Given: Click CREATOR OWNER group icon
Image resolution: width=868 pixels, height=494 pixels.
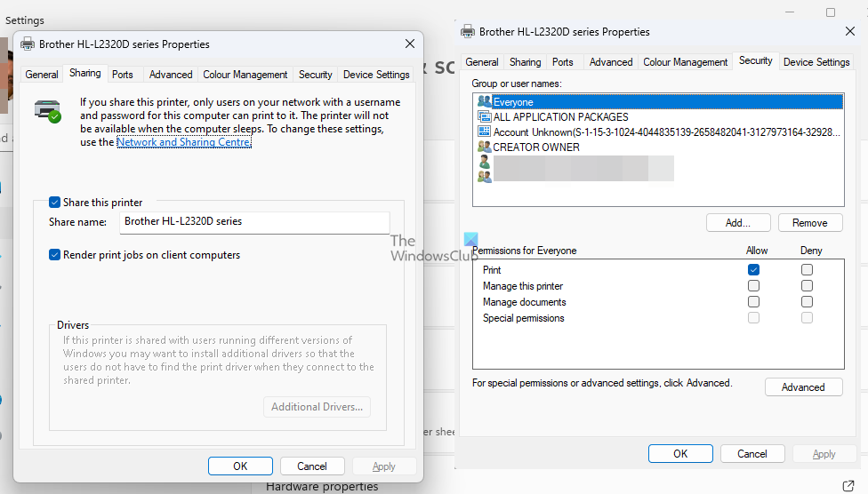Looking at the screenshot, I should click(485, 147).
